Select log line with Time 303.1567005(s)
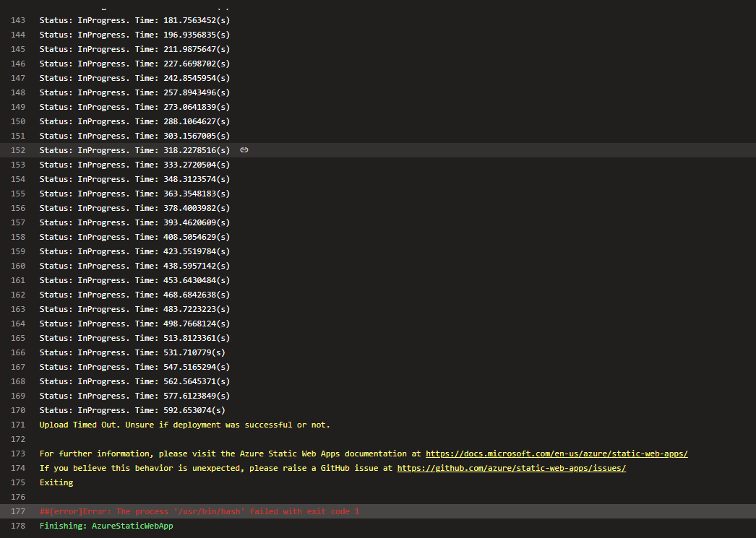756x538 pixels. [x=134, y=136]
